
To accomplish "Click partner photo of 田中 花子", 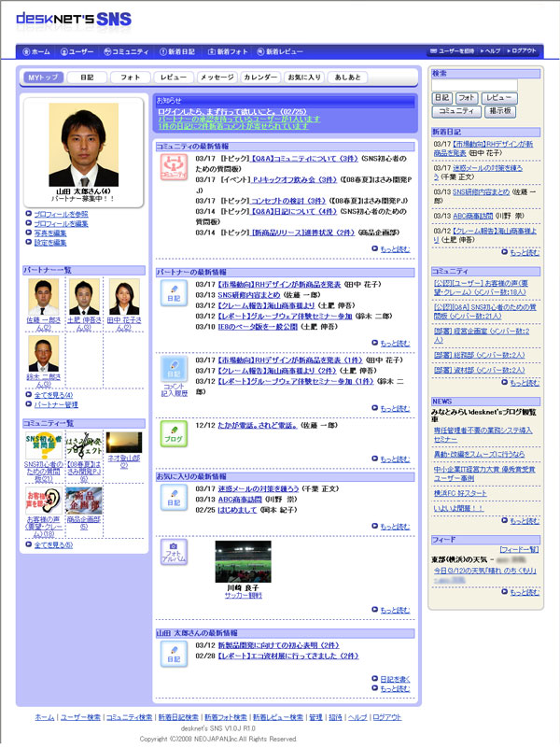I will tap(124, 297).
